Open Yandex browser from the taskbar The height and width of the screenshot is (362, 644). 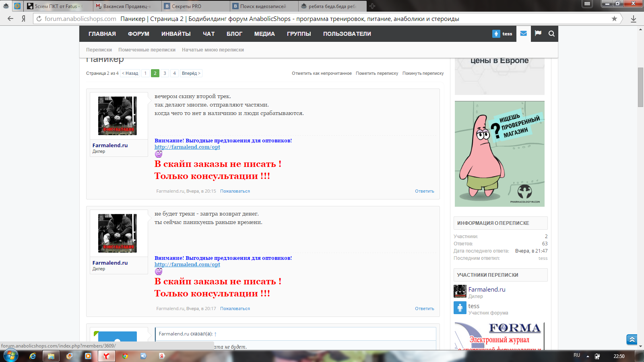click(x=106, y=356)
